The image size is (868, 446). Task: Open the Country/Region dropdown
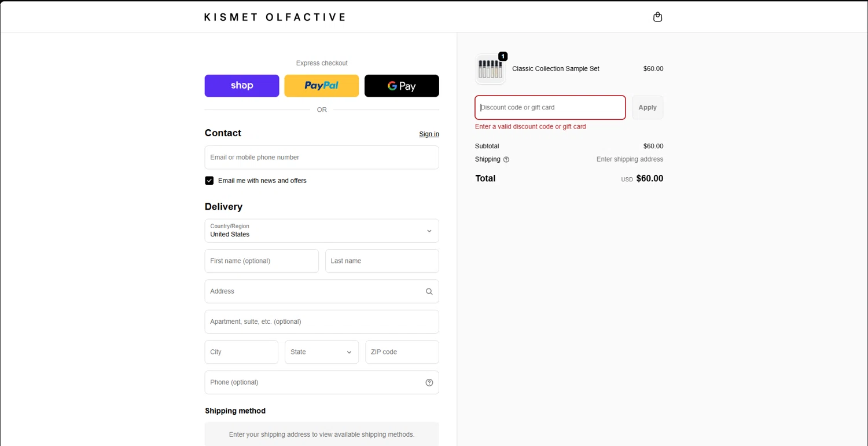[x=322, y=231]
